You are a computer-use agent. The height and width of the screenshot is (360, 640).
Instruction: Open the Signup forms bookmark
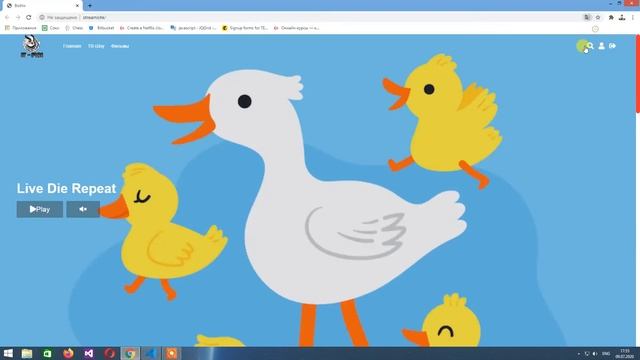tap(245, 28)
